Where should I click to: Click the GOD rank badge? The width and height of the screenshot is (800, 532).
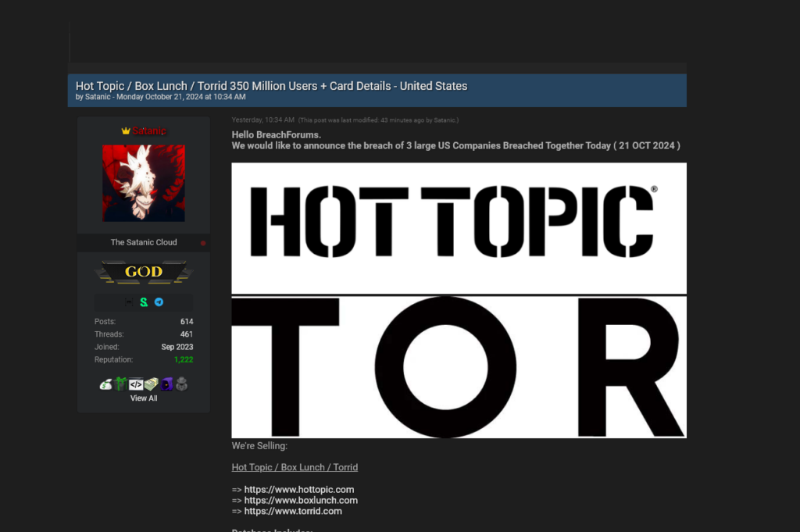(x=144, y=272)
